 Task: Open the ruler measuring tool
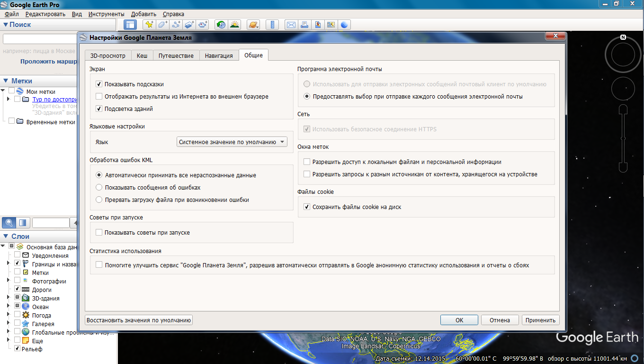pyautogui.click(x=272, y=25)
